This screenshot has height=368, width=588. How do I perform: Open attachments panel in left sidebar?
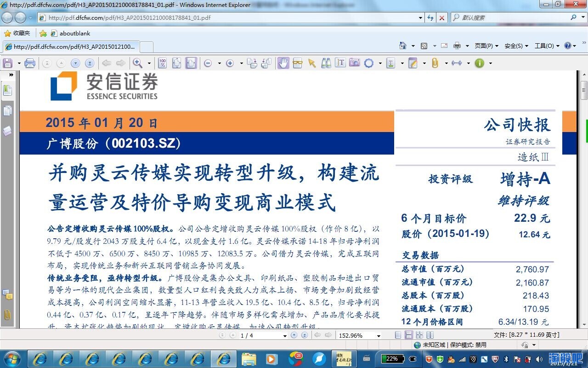click(7, 315)
